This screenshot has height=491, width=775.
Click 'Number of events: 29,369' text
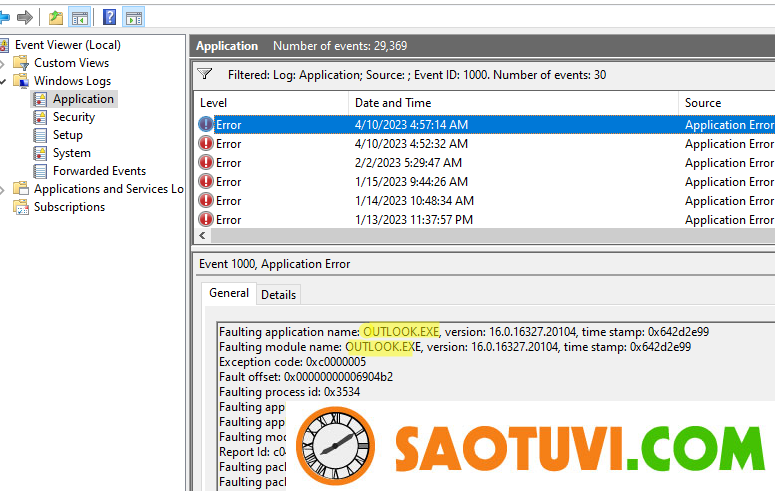coord(340,46)
